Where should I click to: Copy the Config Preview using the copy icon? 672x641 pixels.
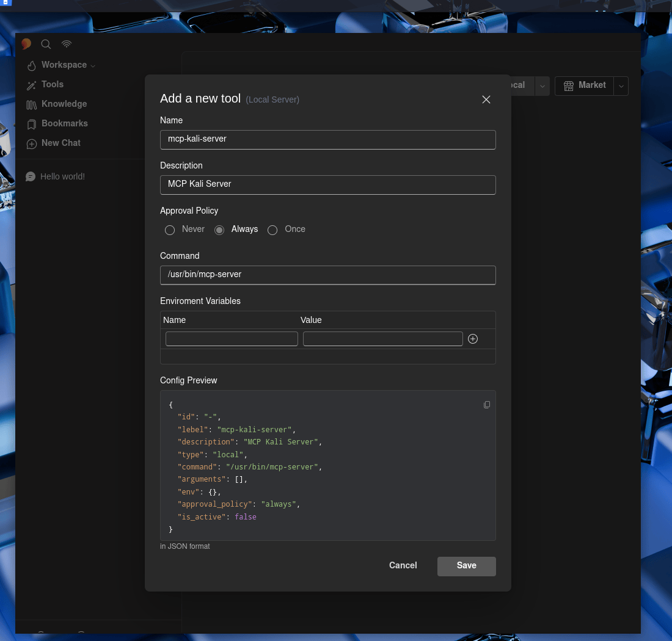coord(486,404)
